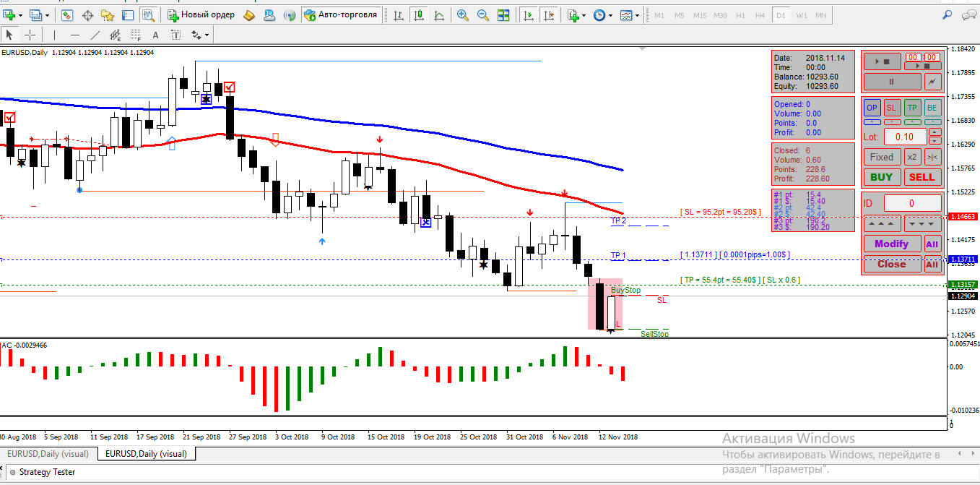The width and height of the screenshot is (980, 485).
Task: Switch to line chart type
Action: (x=439, y=14)
